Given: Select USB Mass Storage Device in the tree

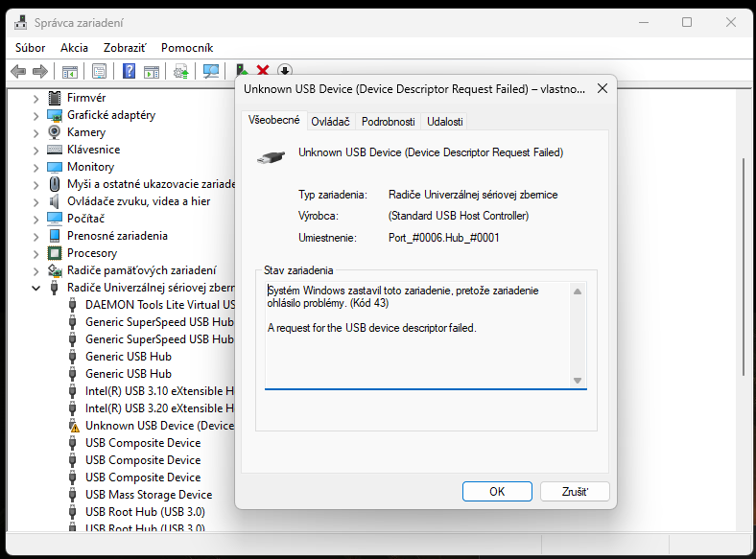Looking at the screenshot, I should pyautogui.click(x=148, y=495).
